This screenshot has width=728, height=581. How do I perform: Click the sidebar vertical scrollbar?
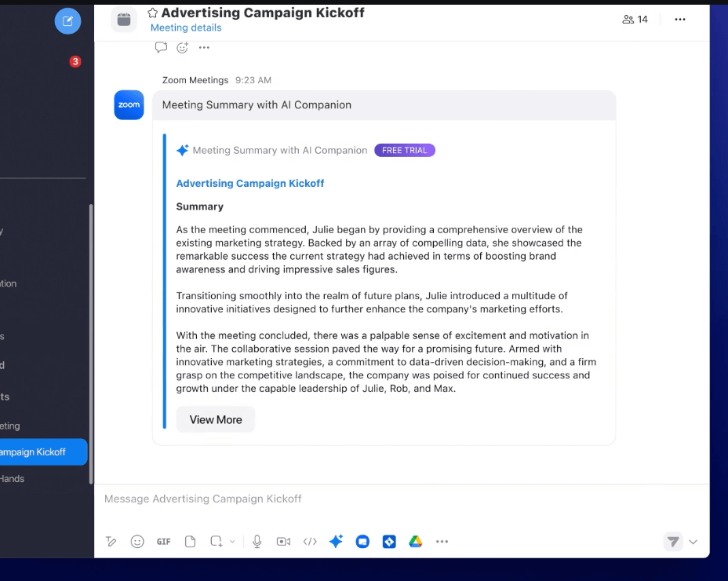[91, 344]
